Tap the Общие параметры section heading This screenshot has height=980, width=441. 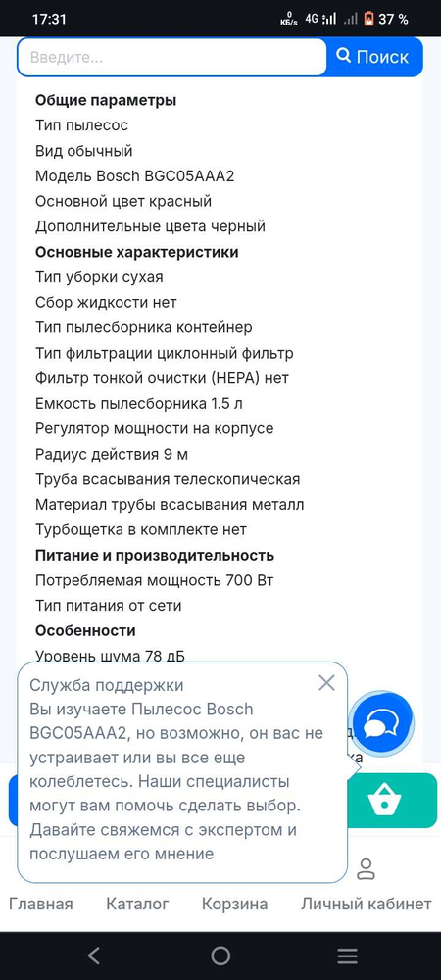[x=106, y=100]
